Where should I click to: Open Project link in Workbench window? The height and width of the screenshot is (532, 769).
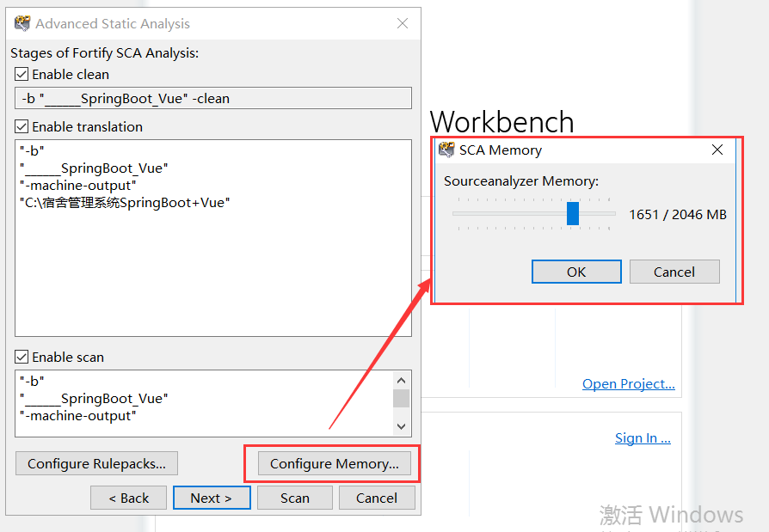pyautogui.click(x=628, y=383)
